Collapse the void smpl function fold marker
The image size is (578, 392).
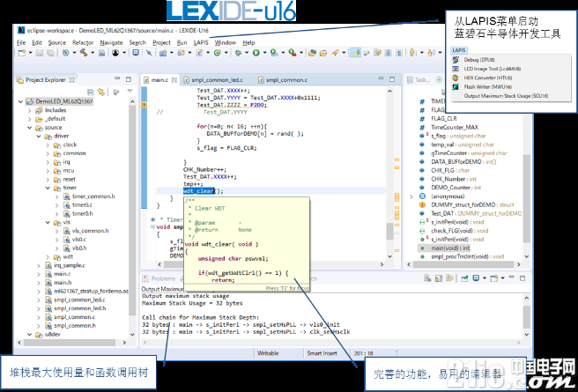[x=152, y=227]
